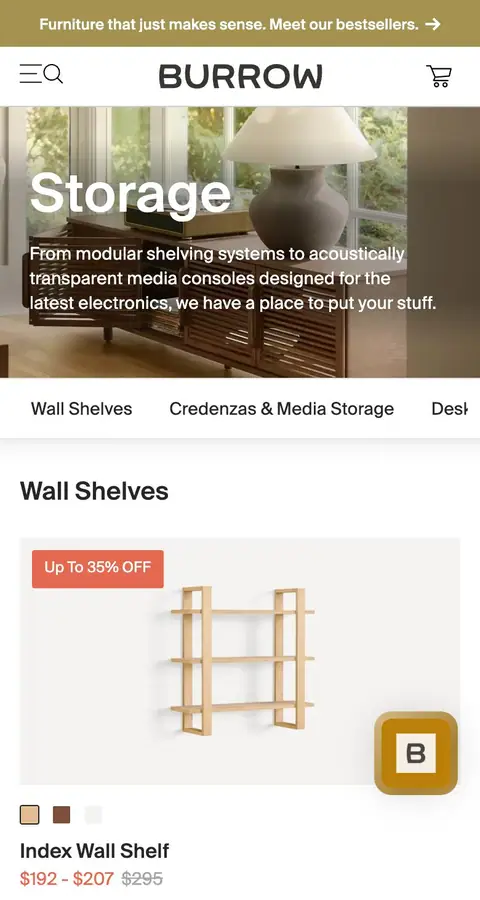Open the 'Meet our bestsellers' banner link

[x=240, y=24]
